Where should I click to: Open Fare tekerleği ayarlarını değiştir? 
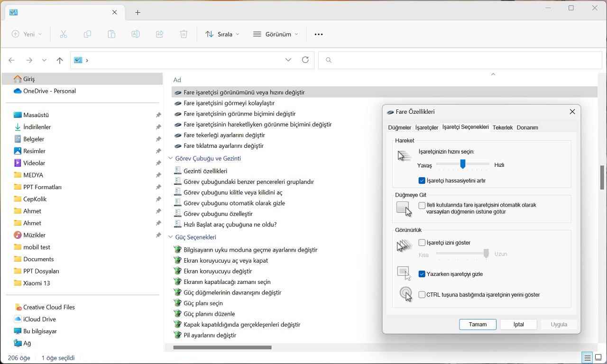[x=224, y=135]
